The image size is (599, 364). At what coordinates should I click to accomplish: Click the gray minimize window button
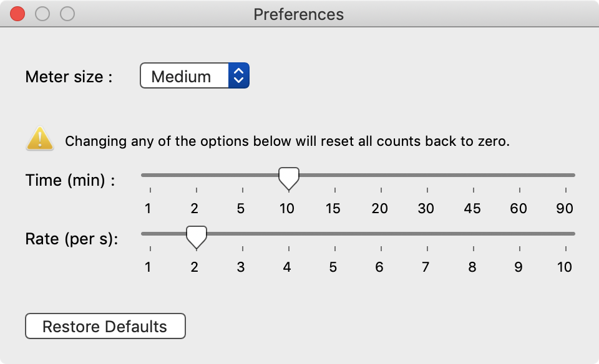(x=42, y=14)
